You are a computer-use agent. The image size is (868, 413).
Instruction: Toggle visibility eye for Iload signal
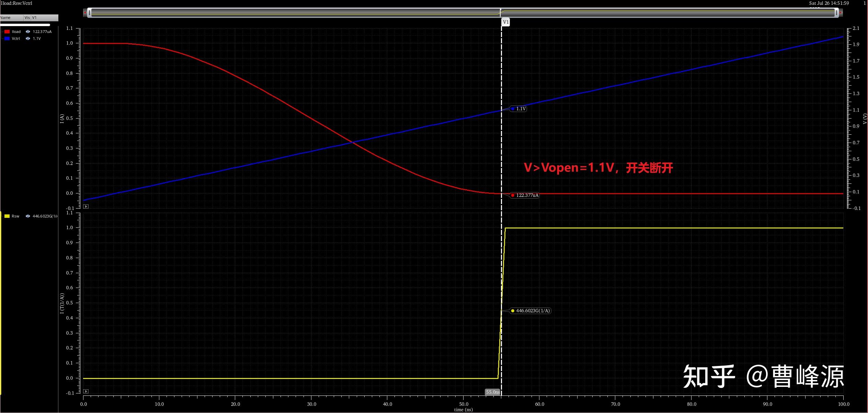[28, 32]
